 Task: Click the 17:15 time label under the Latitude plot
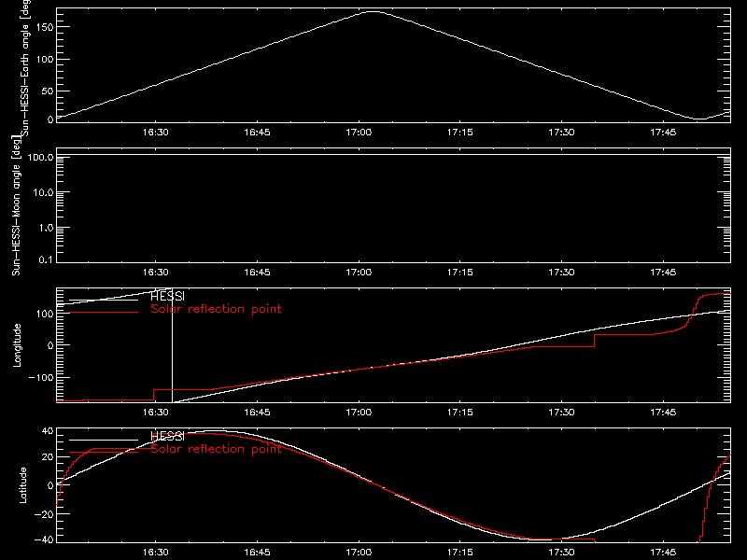[459, 553]
